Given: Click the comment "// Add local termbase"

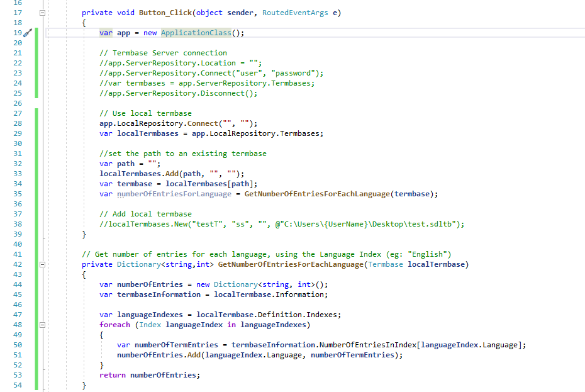Looking at the screenshot, I should pos(145,215).
